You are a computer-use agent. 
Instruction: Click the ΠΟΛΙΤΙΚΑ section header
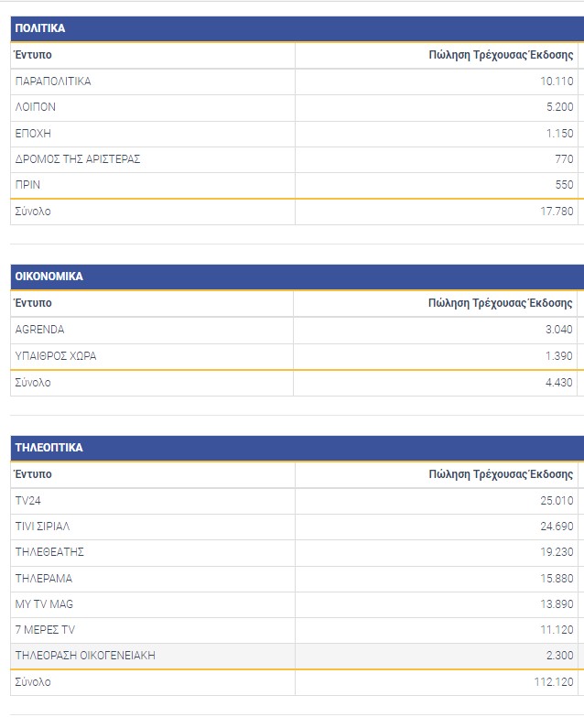tap(40, 28)
